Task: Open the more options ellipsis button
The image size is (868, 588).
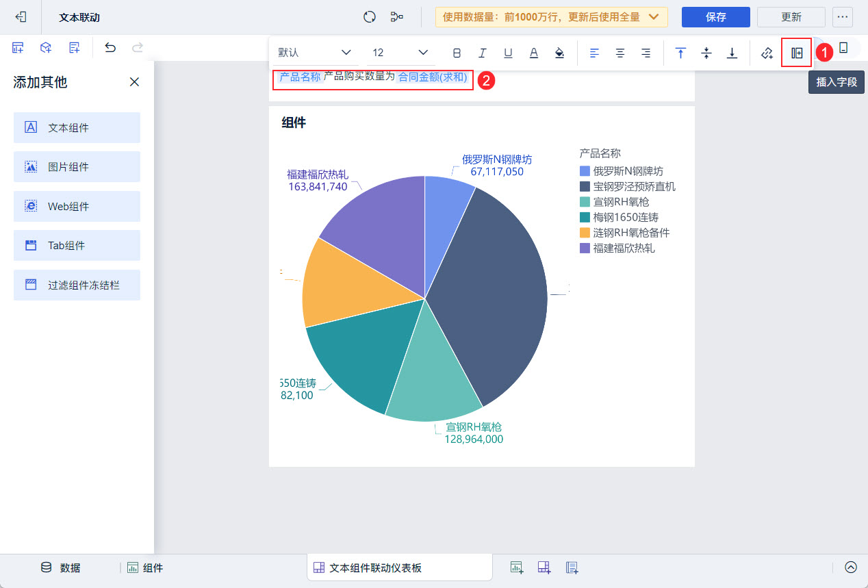Action: (843, 17)
